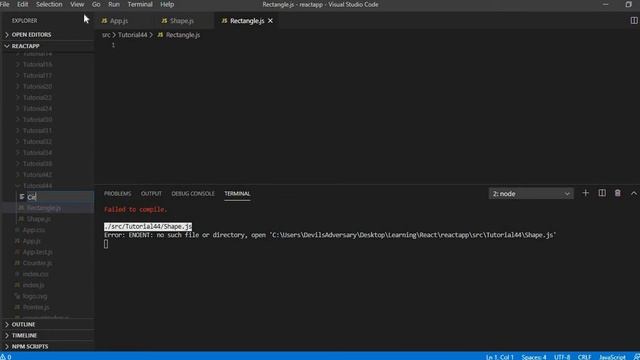The image size is (640, 360).
Task: Open the File menu
Action: (4, 4)
